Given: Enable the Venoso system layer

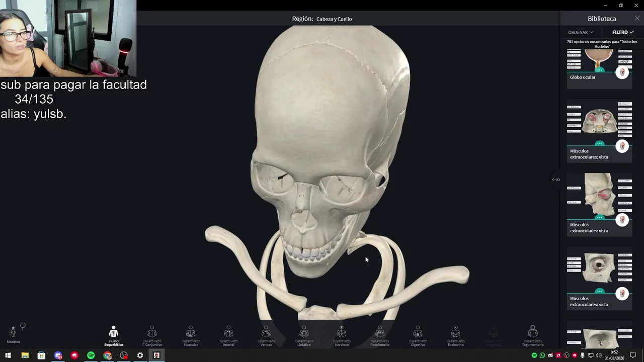Looking at the screenshot, I should 266,336.
